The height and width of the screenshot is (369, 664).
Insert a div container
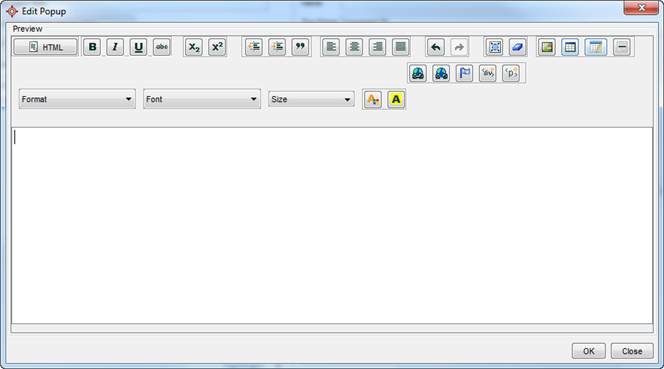click(488, 73)
